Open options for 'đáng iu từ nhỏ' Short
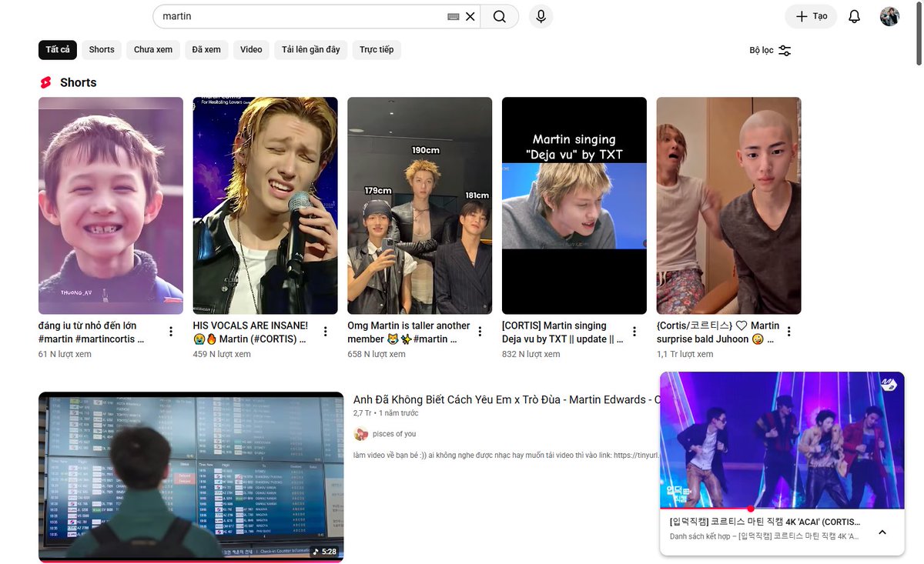924x564 pixels. 171,332
